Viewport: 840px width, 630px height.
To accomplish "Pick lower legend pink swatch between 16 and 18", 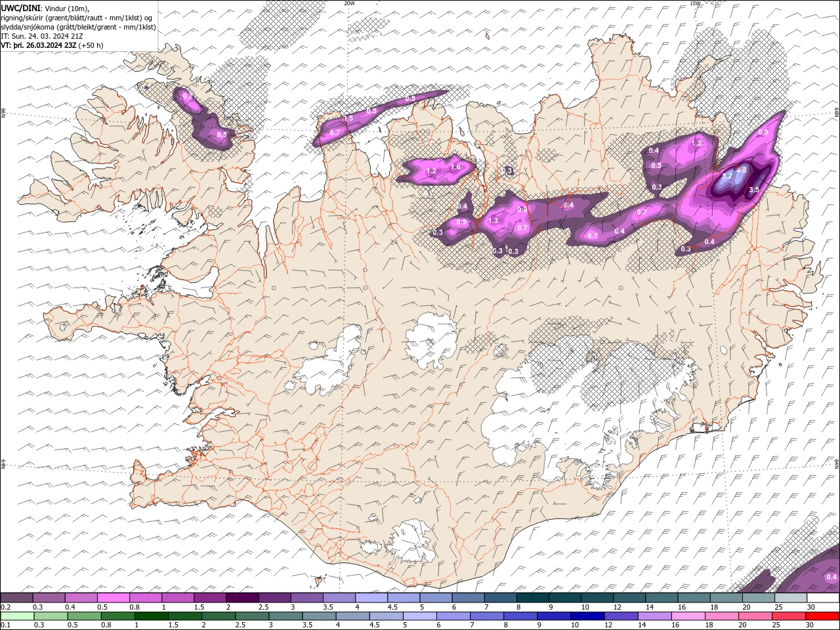I will pyautogui.click(x=688, y=616).
